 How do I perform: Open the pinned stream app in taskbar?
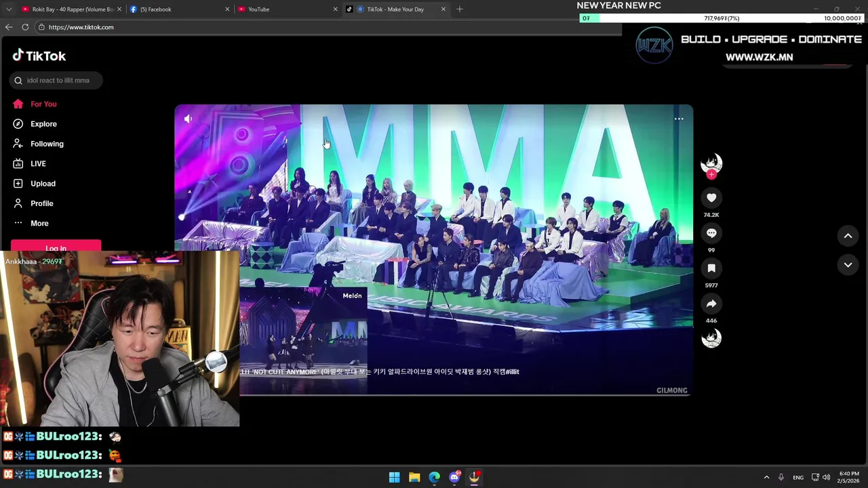point(474,477)
